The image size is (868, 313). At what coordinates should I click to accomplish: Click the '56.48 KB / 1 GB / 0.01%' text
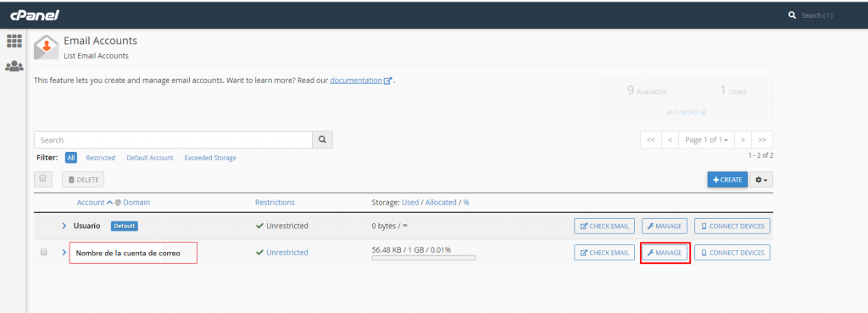[x=411, y=250]
